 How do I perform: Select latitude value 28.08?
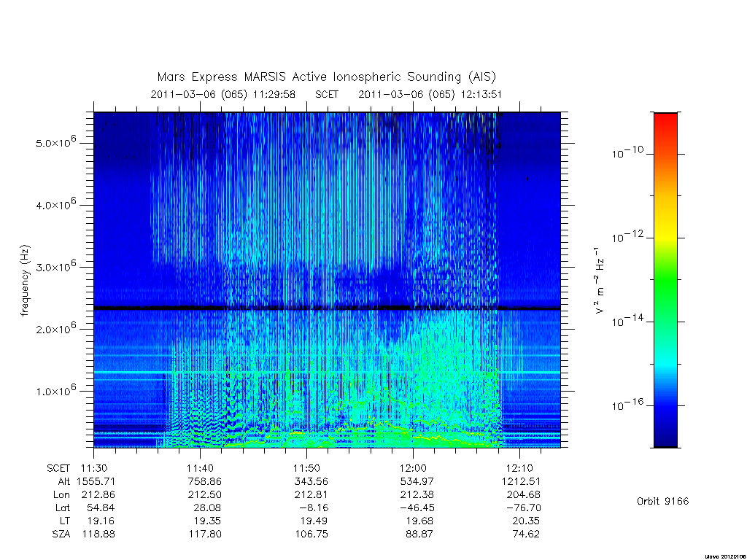coord(207,507)
